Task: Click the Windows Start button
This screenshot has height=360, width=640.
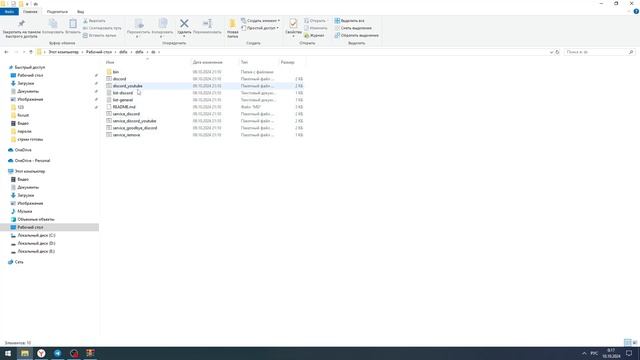Action: [x=8, y=353]
